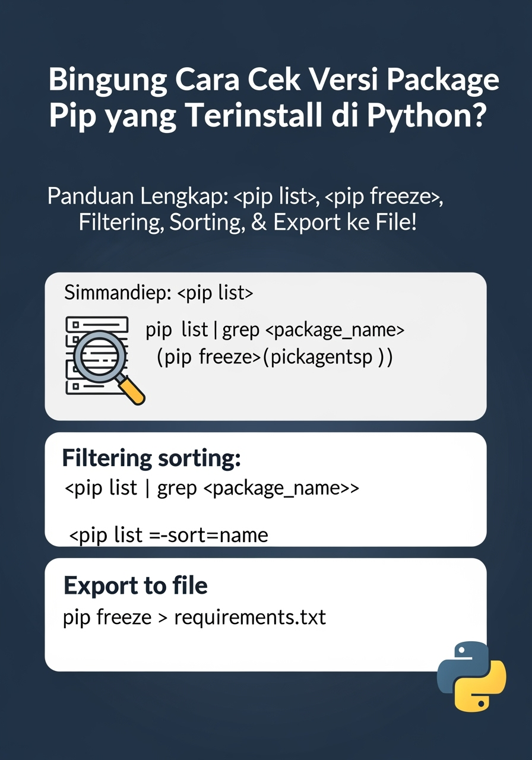This screenshot has width=532, height=760.
Task: Open the 'Export to file' heading
Action: tap(135, 586)
